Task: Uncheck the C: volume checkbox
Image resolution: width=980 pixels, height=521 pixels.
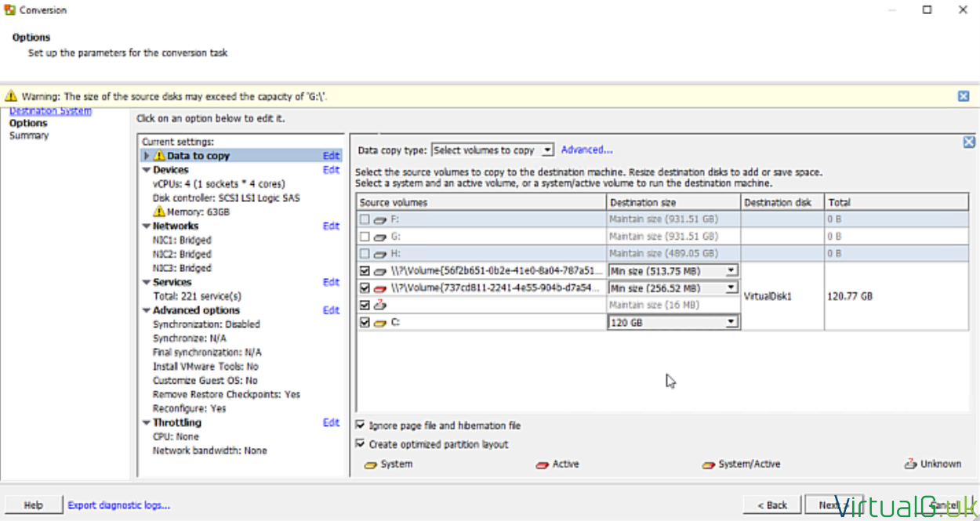Action: coord(364,322)
